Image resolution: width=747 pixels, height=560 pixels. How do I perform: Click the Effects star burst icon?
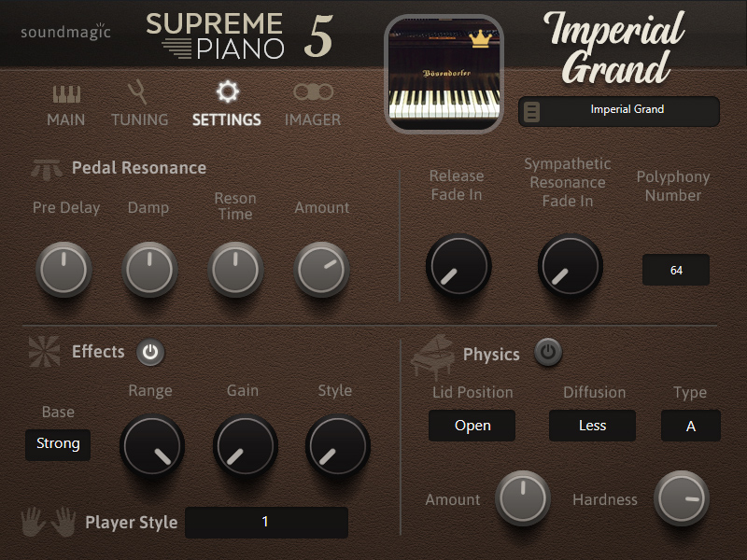click(x=44, y=352)
